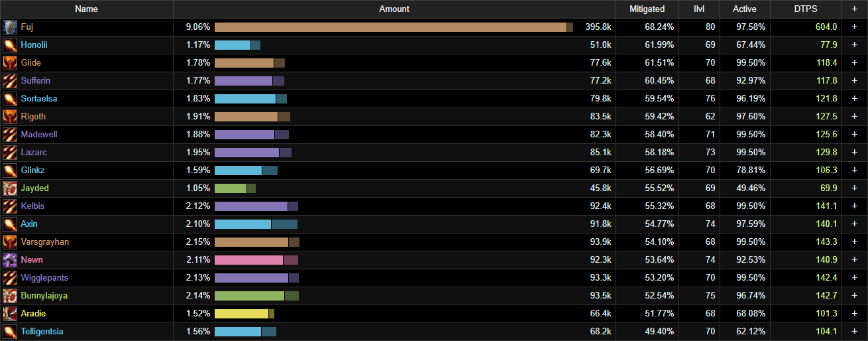Image resolution: width=868 pixels, height=341 pixels.
Task: Sort by the Mitigated column header
Action: (x=647, y=9)
